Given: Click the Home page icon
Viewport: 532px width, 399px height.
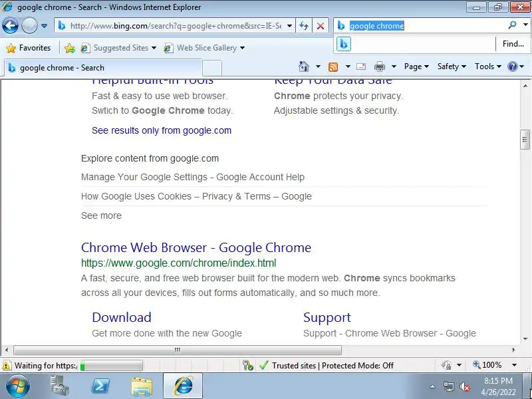Looking at the screenshot, I should click(304, 66).
